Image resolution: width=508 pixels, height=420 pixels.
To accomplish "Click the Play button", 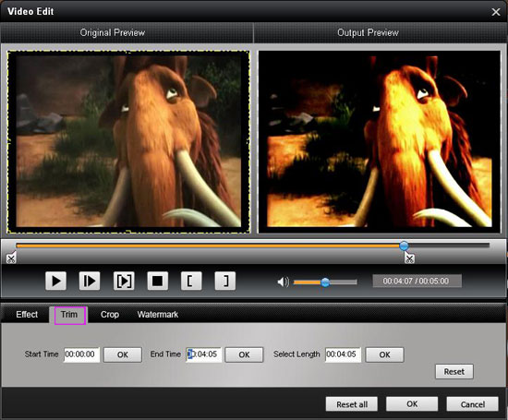I will click(x=55, y=281).
